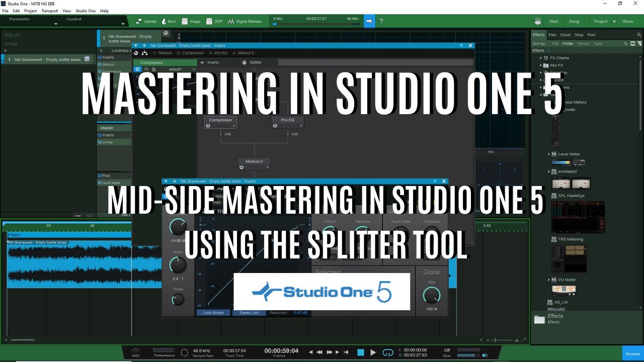
Task: Click the Fast Forward button in transport
Action: (330, 352)
